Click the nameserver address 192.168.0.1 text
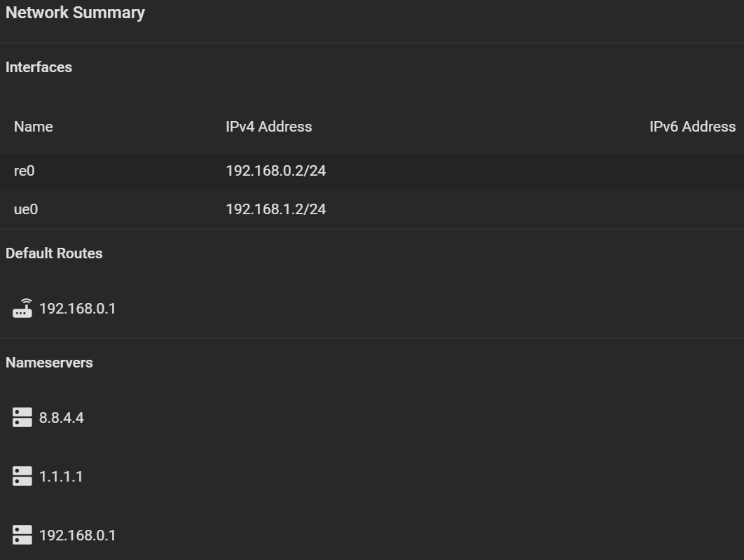Screen dimensions: 744x560 coord(77,535)
